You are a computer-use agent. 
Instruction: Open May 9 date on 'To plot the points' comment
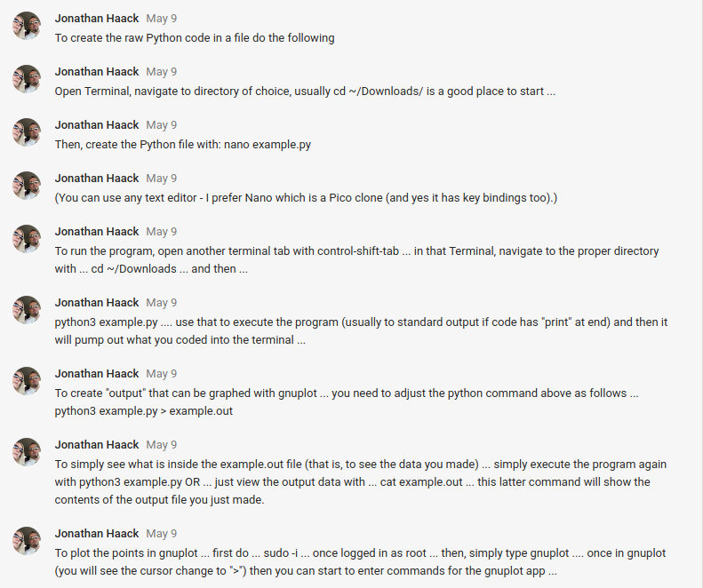pyautogui.click(x=161, y=533)
